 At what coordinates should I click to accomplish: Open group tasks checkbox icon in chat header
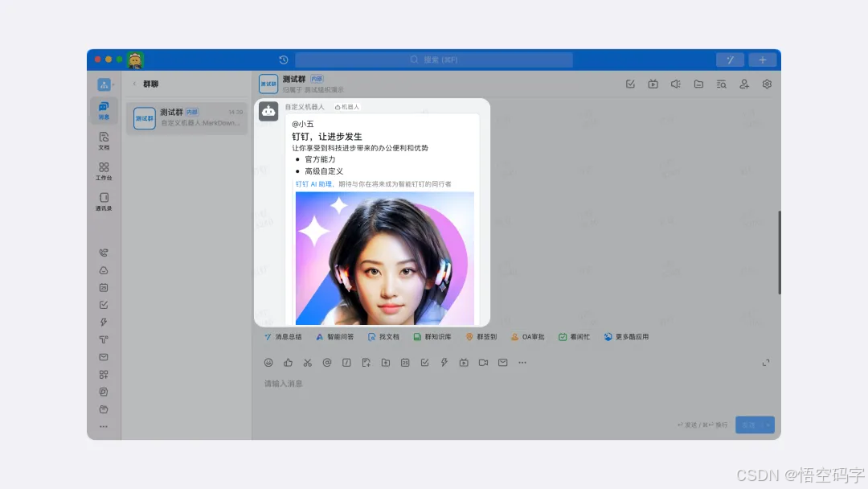tap(630, 84)
